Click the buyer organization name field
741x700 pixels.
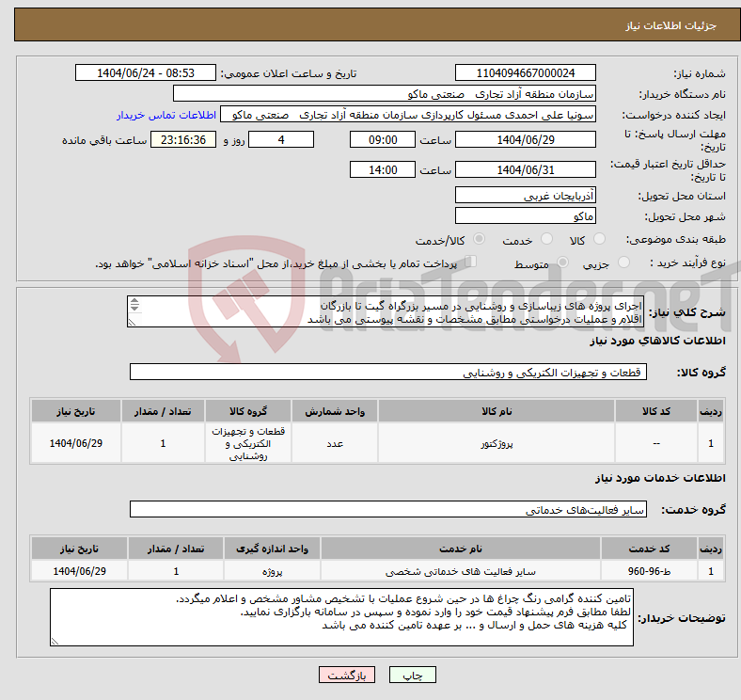point(385,94)
